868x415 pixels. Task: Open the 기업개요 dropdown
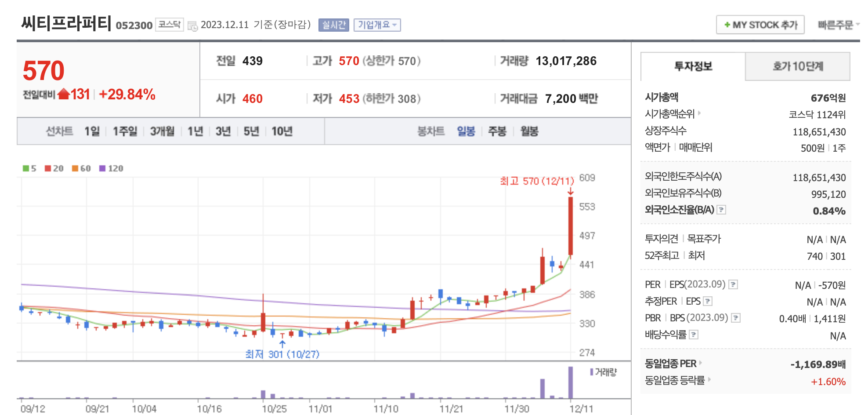click(377, 25)
